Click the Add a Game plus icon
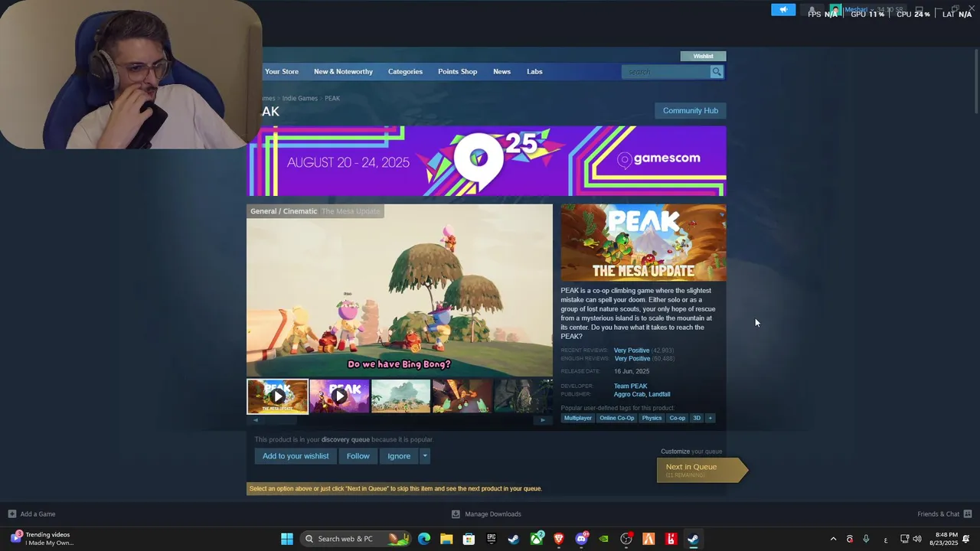The width and height of the screenshot is (980, 551). (x=11, y=514)
